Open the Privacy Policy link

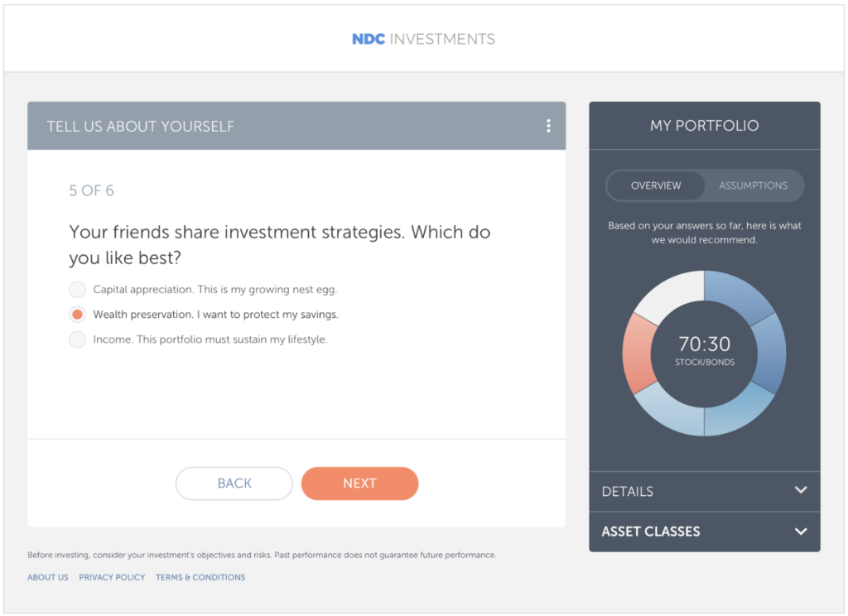tap(111, 577)
